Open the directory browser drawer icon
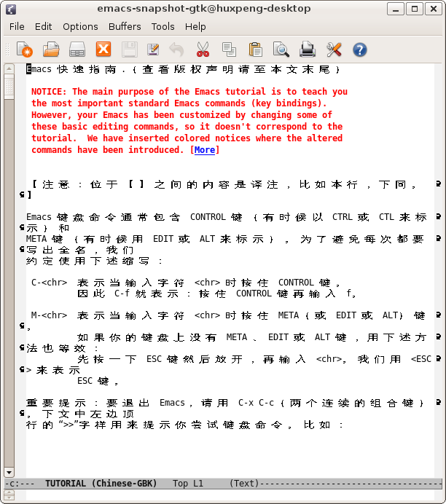446x504 pixels. [77, 50]
